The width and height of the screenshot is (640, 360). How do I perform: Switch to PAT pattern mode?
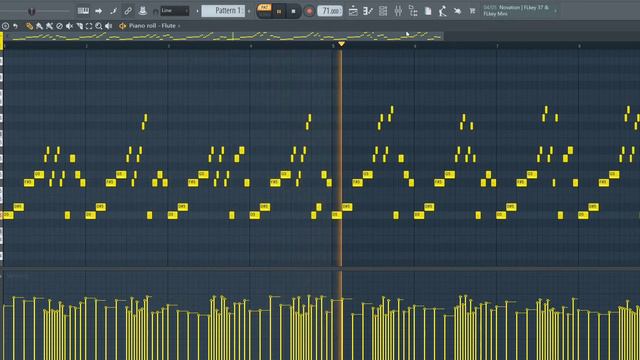coord(264,7)
